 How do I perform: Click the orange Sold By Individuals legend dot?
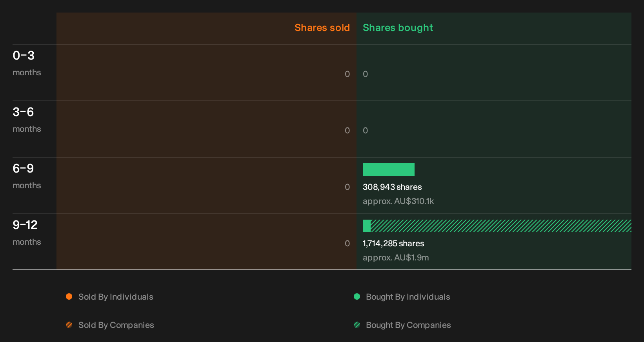point(69,297)
